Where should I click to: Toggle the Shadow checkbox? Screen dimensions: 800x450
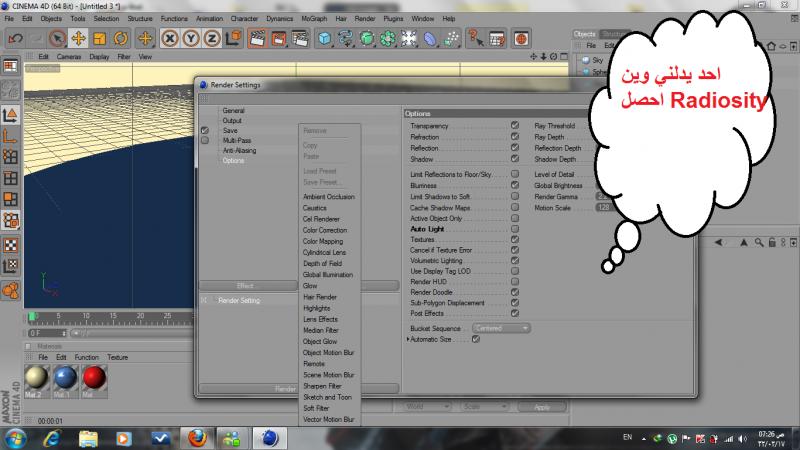[515, 159]
